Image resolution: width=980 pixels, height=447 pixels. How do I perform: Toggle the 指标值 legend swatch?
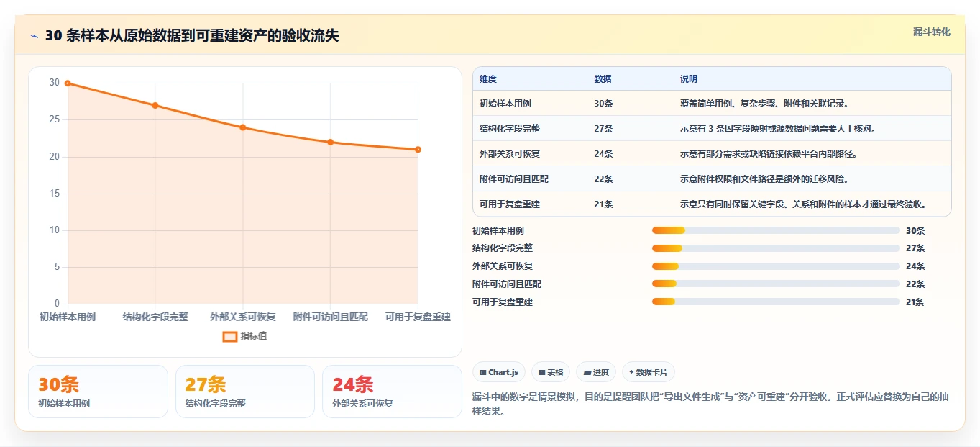click(230, 336)
